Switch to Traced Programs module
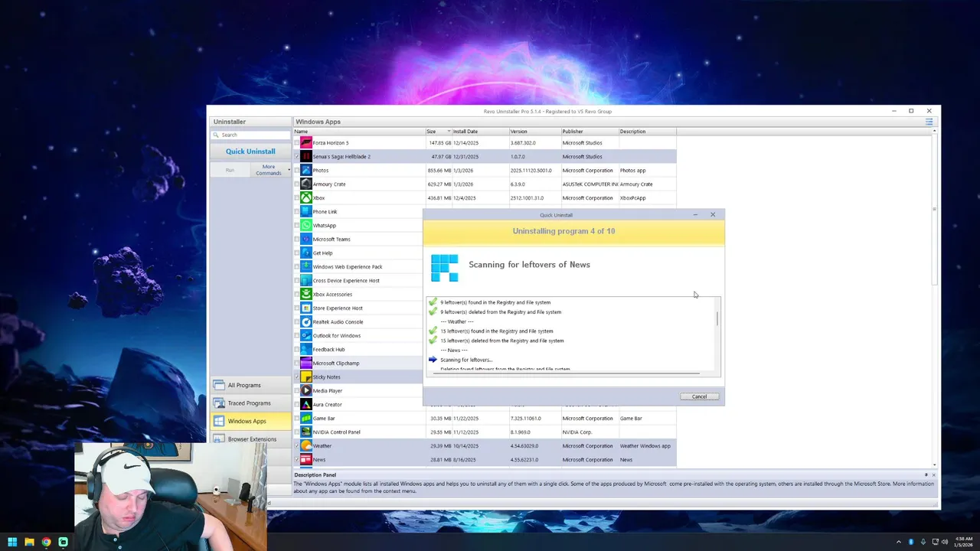 click(x=250, y=403)
